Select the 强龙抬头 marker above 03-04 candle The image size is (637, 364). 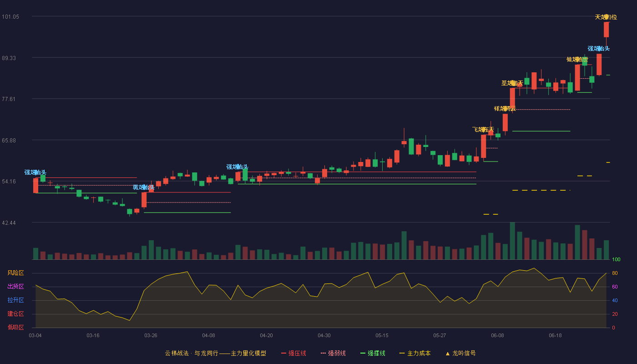[x=35, y=172]
